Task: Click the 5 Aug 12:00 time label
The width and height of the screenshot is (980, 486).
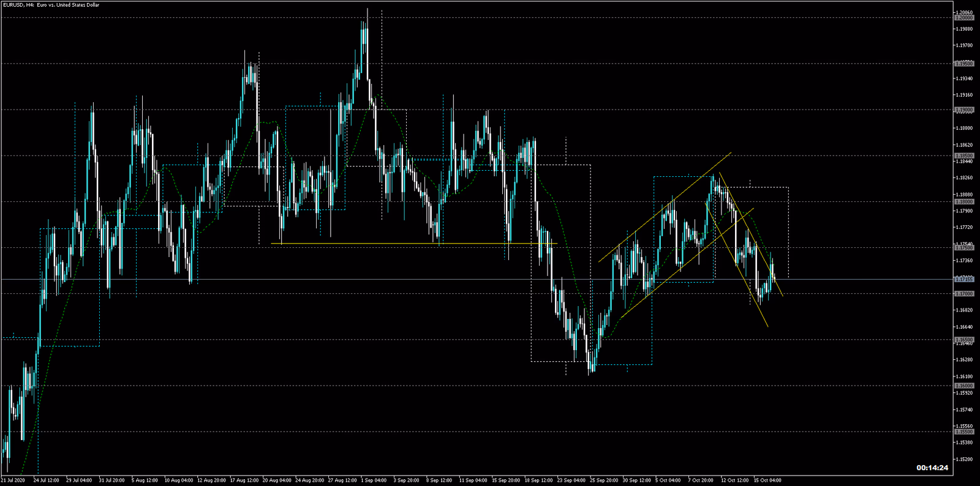Action: pos(145,480)
